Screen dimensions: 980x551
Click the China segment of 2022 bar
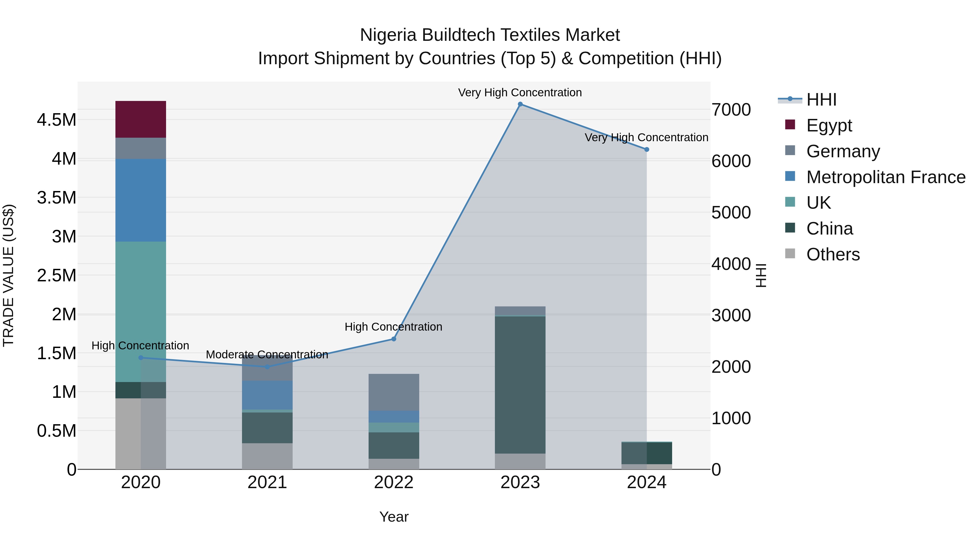pyautogui.click(x=394, y=446)
